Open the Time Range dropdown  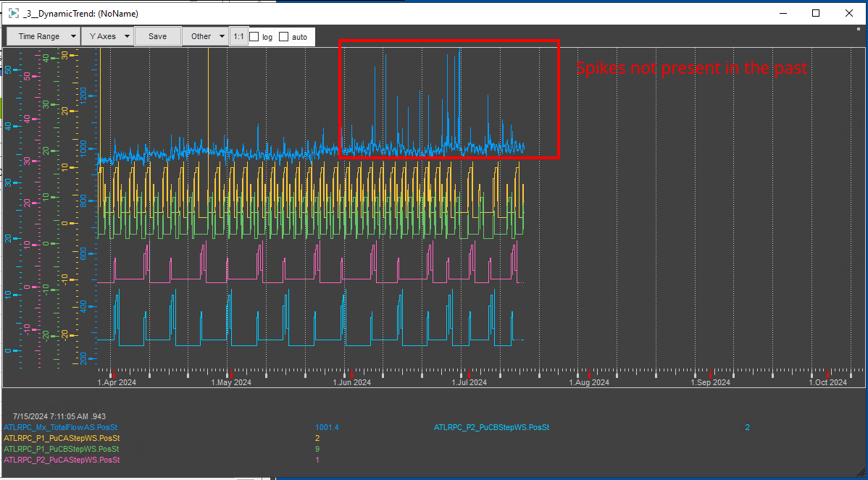point(43,36)
